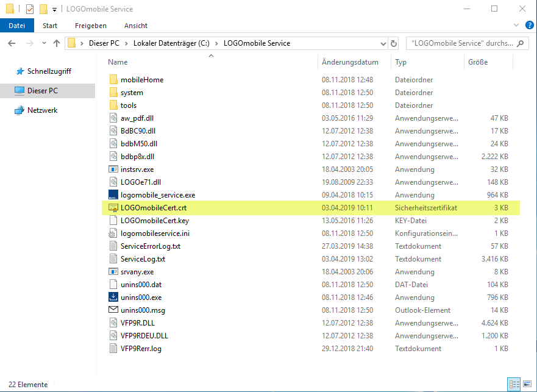Viewport: 537px width, 392px height.
Task: Open Explorer help question mark
Action: pyautogui.click(x=530, y=25)
